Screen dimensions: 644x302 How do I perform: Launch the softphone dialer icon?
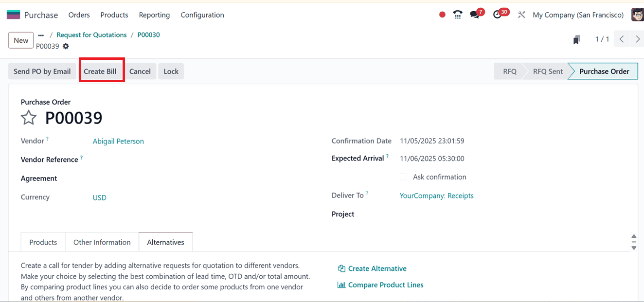click(x=457, y=15)
